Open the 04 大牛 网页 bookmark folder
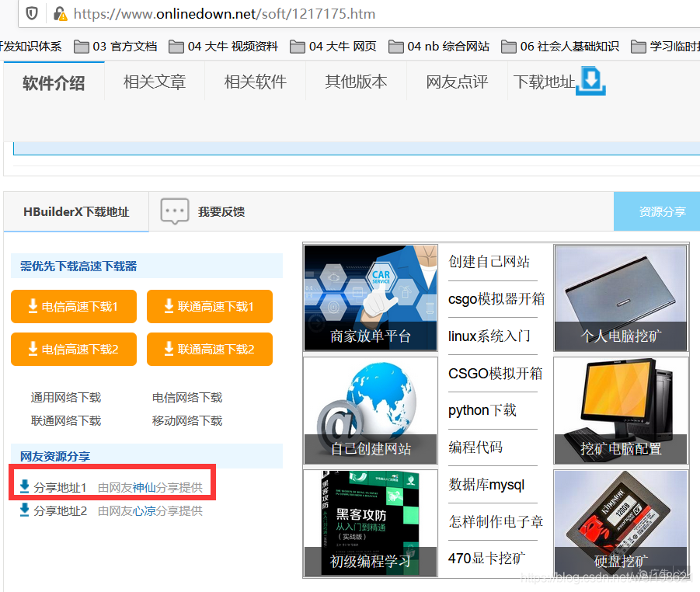 333,47
